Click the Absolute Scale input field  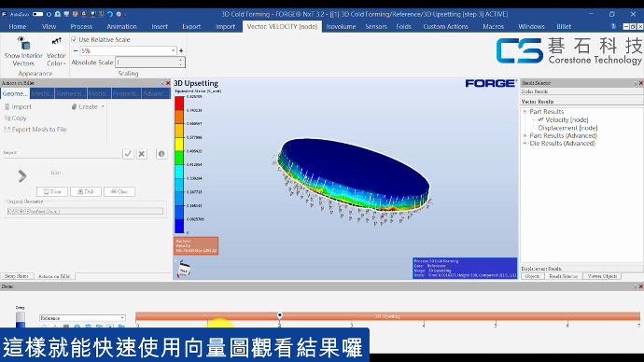click(x=150, y=63)
